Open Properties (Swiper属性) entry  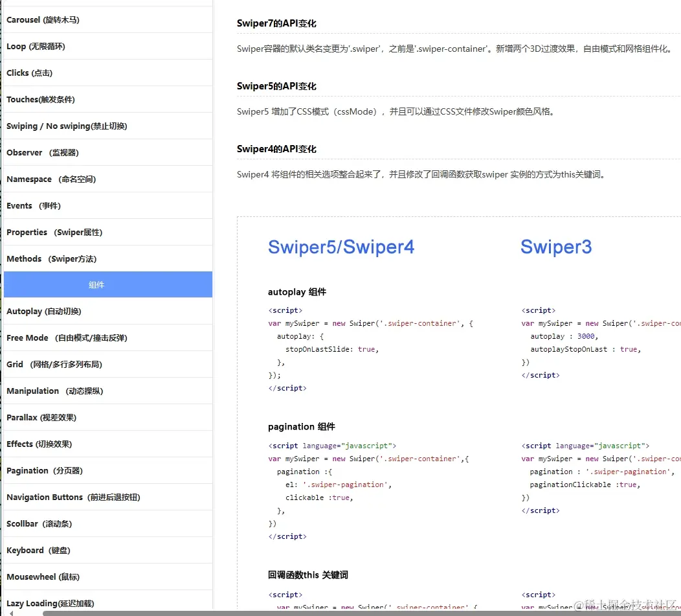click(107, 232)
